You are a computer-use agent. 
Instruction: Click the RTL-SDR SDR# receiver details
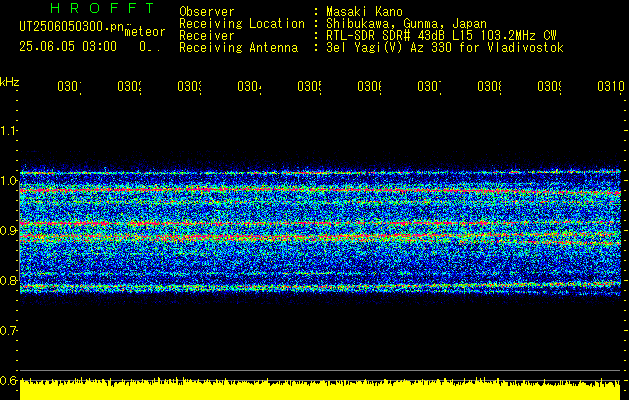tap(441, 36)
